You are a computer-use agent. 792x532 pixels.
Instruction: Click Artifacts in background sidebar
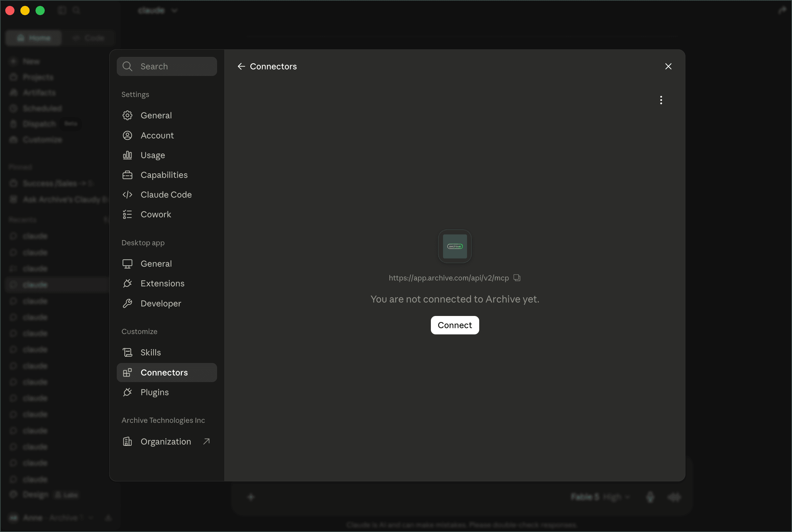click(39, 93)
